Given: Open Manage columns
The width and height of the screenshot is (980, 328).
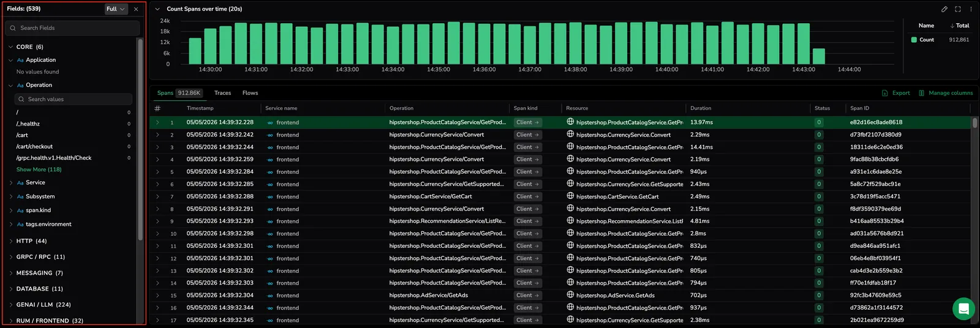Looking at the screenshot, I should (x=946, y=93).
